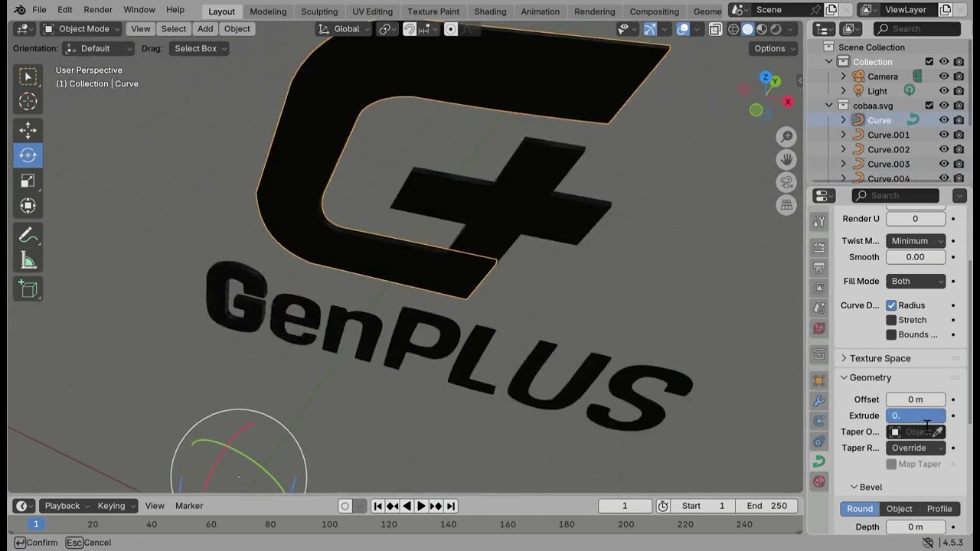
Task: Select the Annotate tool
Action: (x=28, y=235)
